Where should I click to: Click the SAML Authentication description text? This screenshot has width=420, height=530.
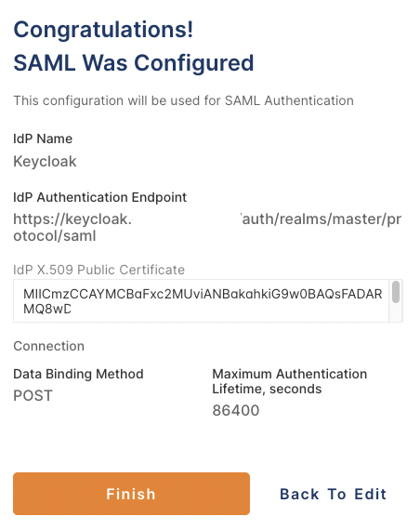[183, 100]
